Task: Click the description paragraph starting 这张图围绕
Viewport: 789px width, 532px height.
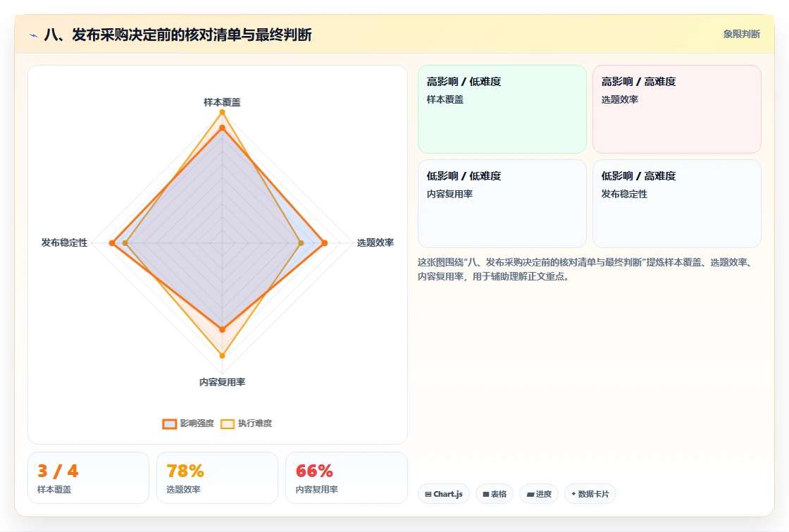Action: click(x=585, y=269)
